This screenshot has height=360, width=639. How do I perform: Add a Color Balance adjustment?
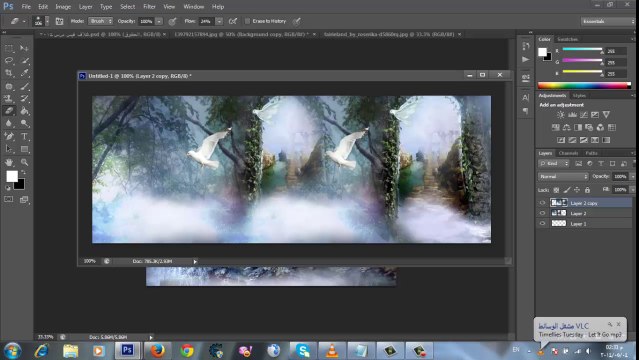(x=566, y=128)
